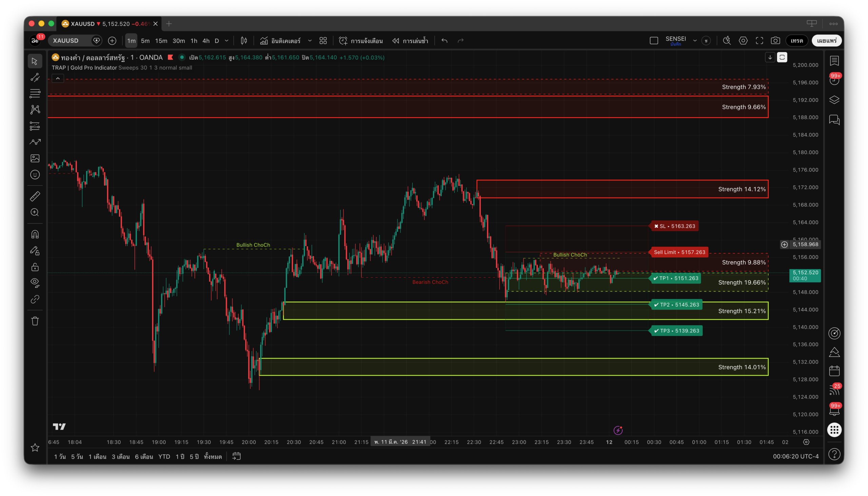Take a chart snapshot with camera icon

[775, 41]
